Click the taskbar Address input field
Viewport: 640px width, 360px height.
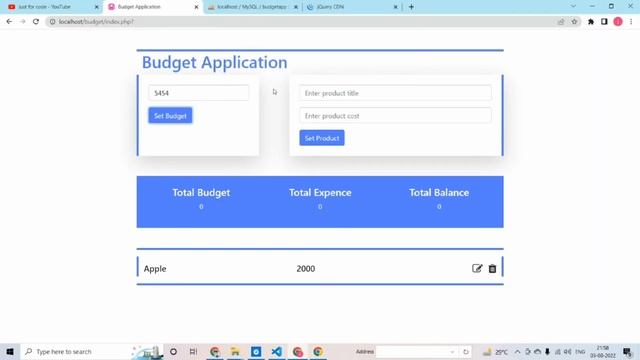(412, 351)
